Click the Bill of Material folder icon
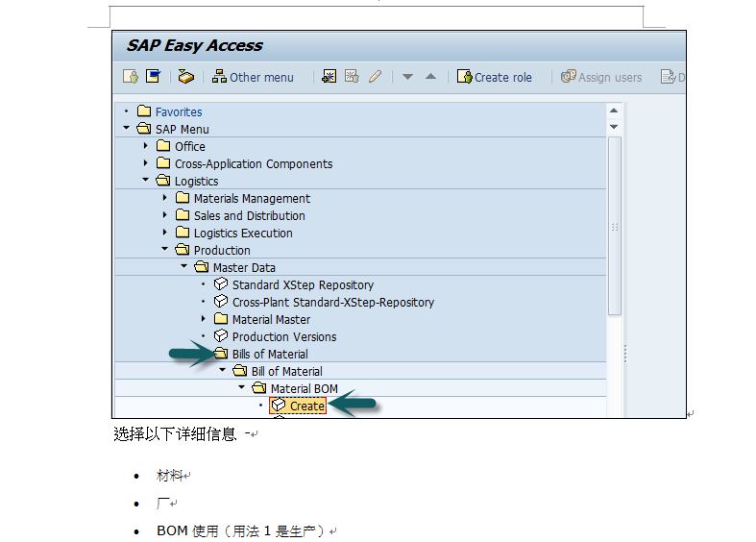 pos(240,370)
